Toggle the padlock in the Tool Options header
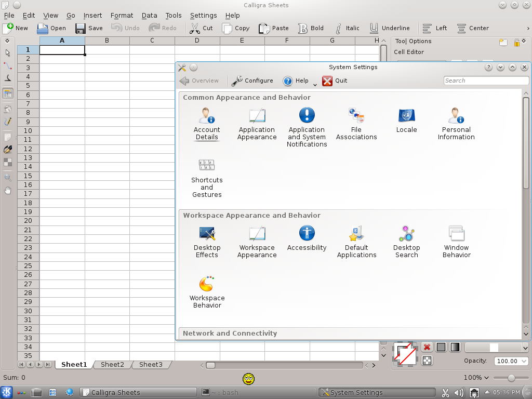Screen dimensions: 532x399 tap(517, 43)
